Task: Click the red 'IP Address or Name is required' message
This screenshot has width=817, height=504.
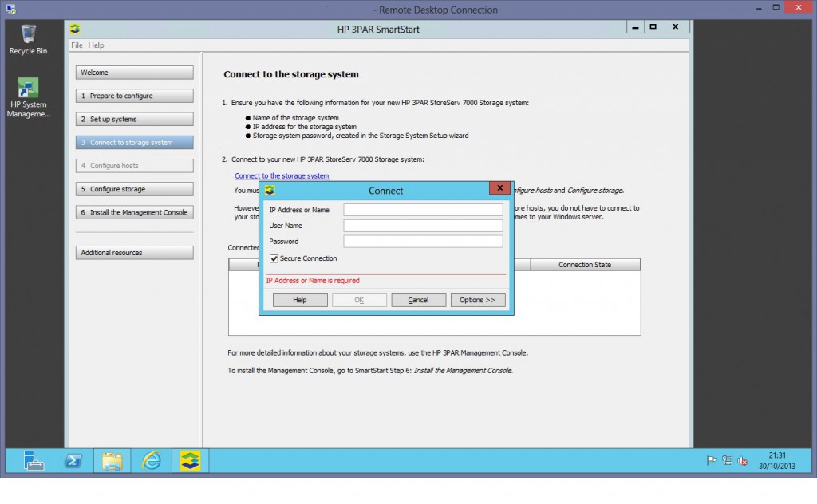Action: coord(313,281)
